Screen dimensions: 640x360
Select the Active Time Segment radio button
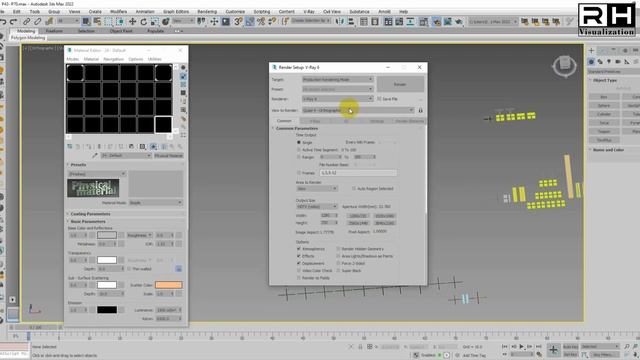299,150
